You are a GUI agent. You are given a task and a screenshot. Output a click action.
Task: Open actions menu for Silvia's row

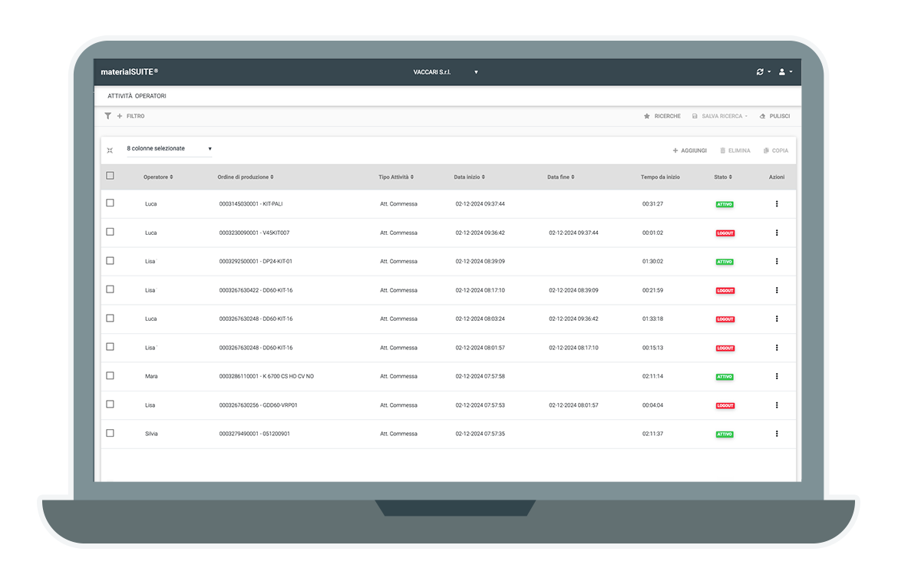[777, 434]
